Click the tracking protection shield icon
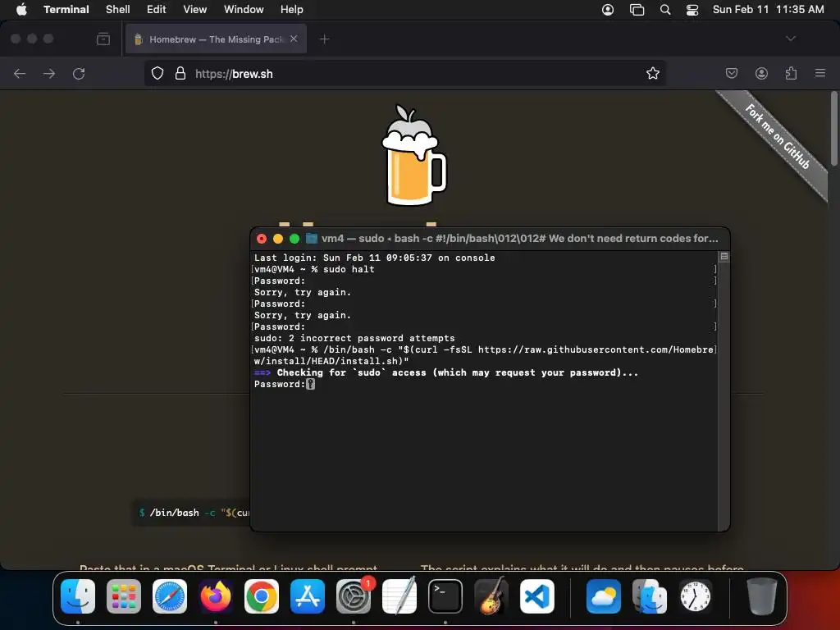The height and width of the screenshot is (630, 840). pos(157,73)
